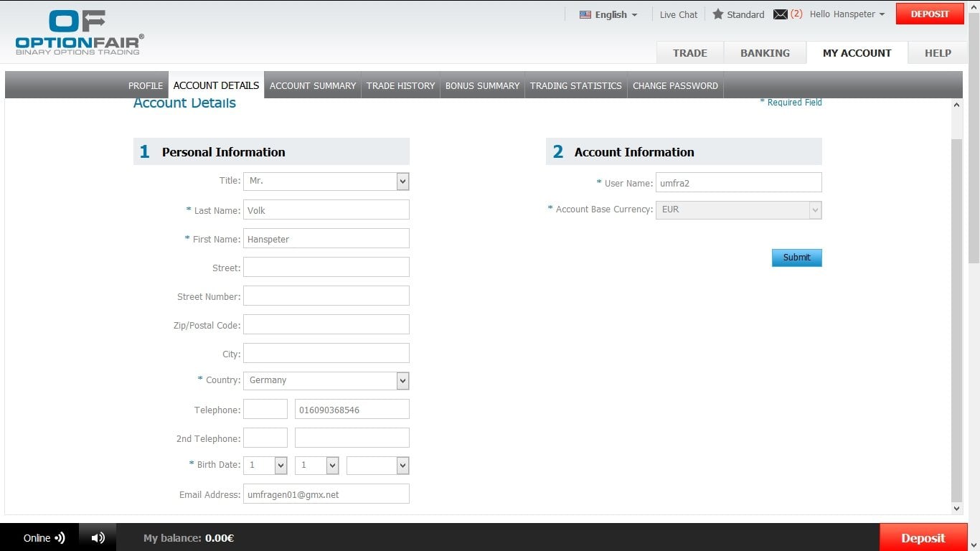Screen dimensions: 980x551
Task: Click the 2nd Telephone number field
Action: click(x=352, y=438)
